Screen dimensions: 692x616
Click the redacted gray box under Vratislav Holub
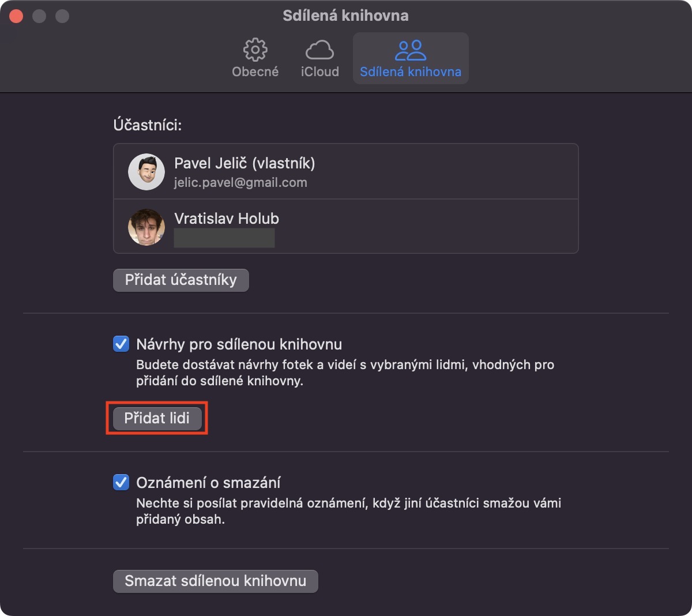[224, 238]
